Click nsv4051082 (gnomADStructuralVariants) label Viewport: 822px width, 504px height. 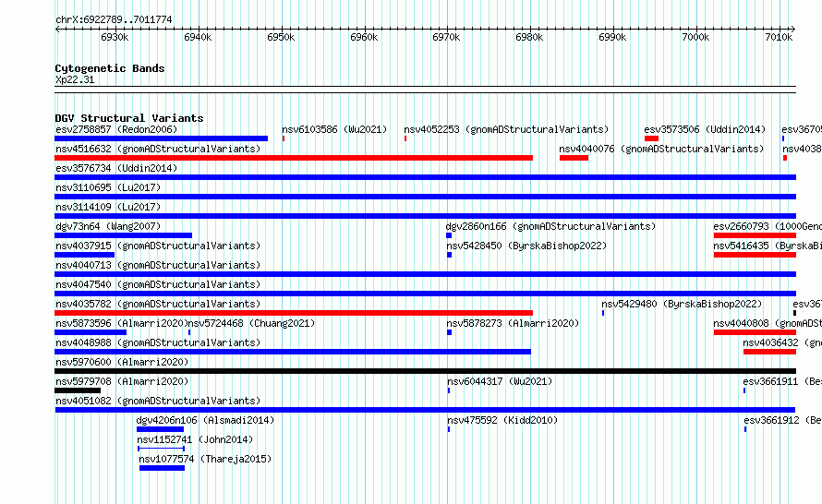pos(158,401)
